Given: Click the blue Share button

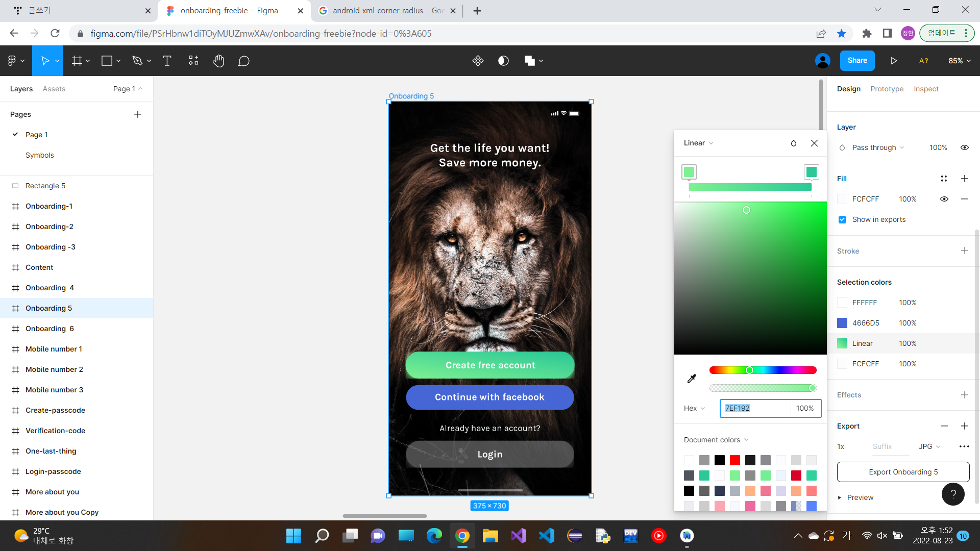Looking at the screenshot, I should (857, 61).
